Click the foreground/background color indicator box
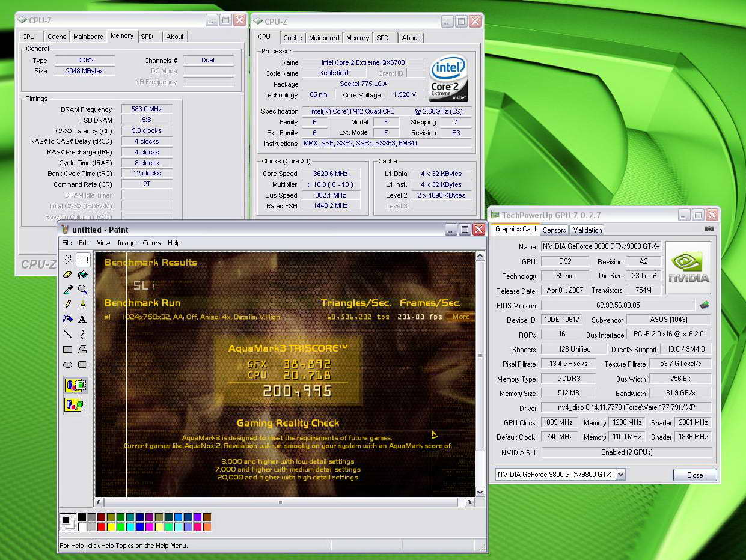This screenshot has width=746, height=560. [x=67, y=522]
